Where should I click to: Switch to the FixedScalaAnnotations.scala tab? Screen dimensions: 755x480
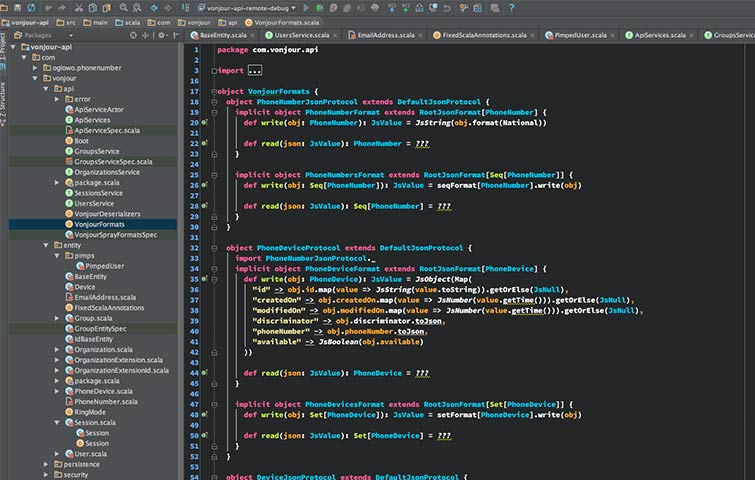(484, 35)
